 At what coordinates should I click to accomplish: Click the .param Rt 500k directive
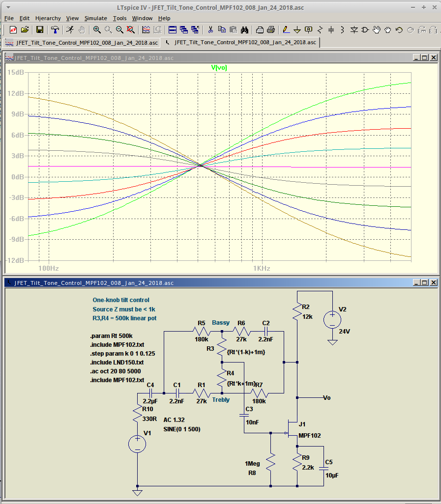(111, 336)
